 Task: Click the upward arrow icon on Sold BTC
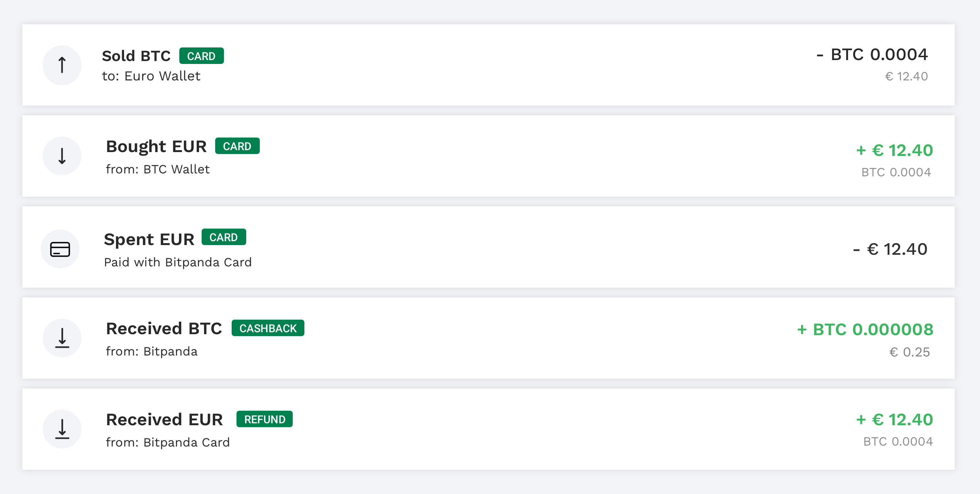click(x=62, y=65)
